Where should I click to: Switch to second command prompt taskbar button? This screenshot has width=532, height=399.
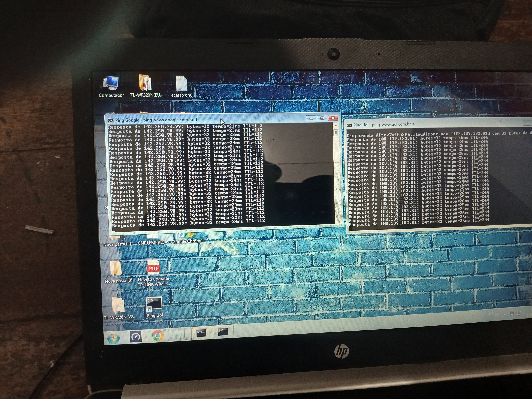coord(223,332)
